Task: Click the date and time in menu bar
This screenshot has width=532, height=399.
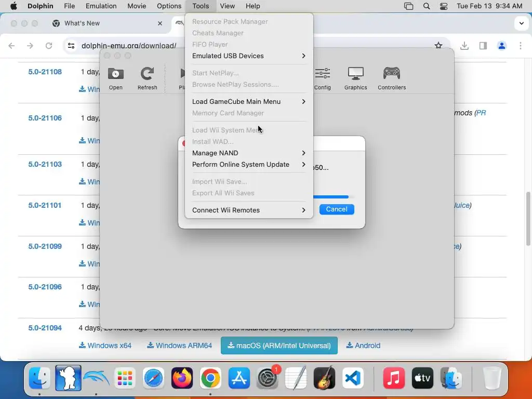Action: click(489, 6)
